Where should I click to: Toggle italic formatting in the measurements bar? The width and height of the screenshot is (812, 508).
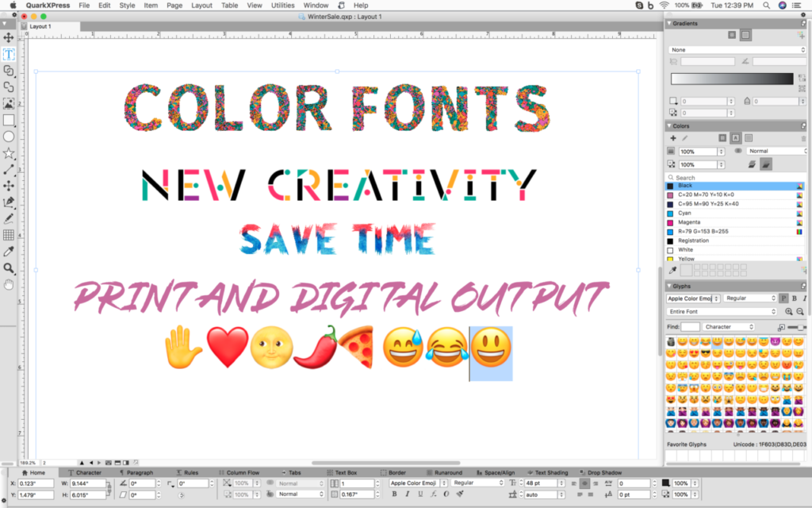(407, 494)
